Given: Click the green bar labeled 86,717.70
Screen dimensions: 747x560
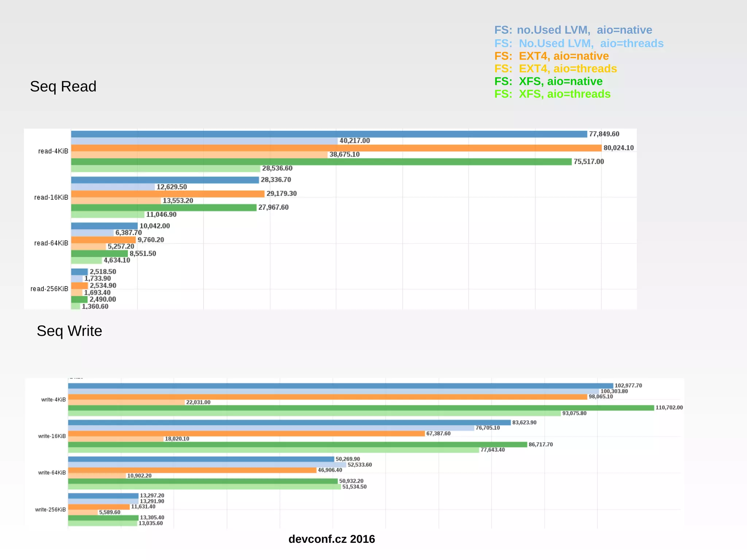Looking at the screenshot, I should (x=297, y=444).
